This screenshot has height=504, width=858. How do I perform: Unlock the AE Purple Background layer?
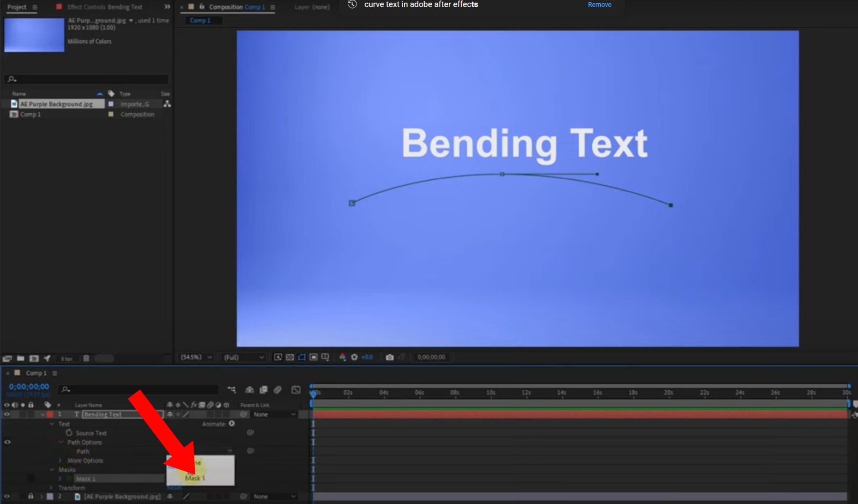31,496
